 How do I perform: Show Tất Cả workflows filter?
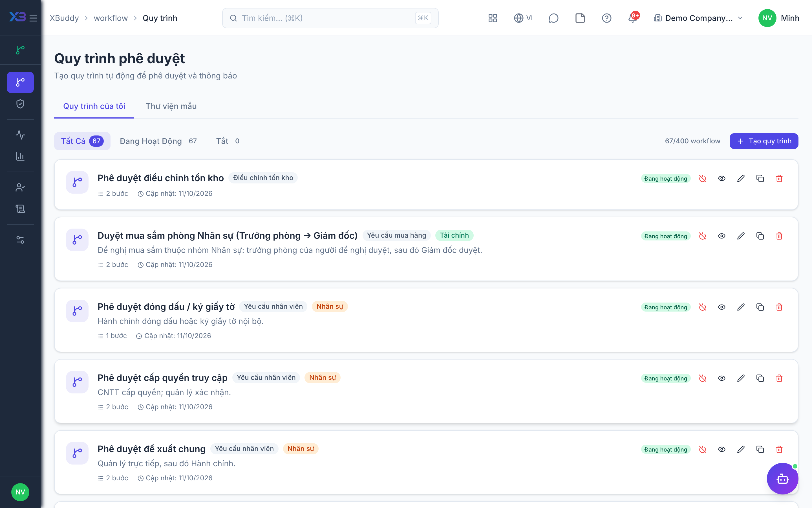82,141
